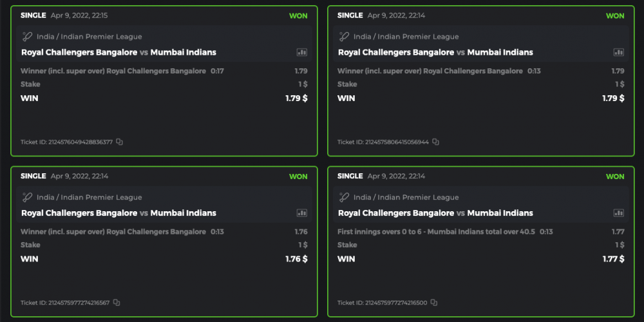Open match statistics icon on 22:15 bet
Image resolution: width=644 pixels, height=322 pixels.
point(302,52)
